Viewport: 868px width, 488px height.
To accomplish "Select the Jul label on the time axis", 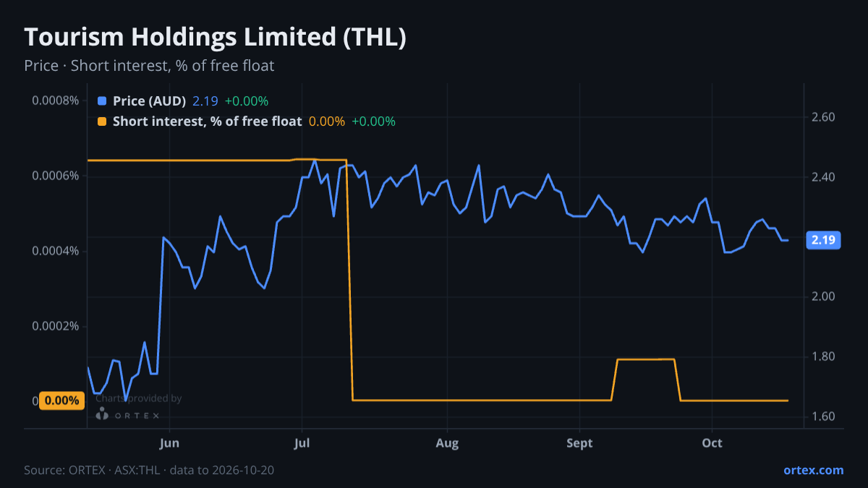I will [302, 442].
